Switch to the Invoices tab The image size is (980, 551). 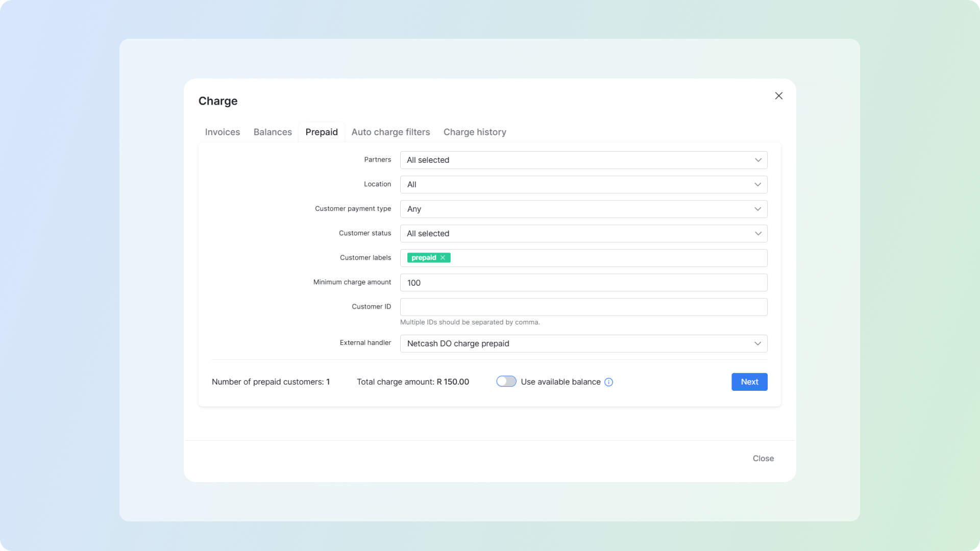(222, 132)
